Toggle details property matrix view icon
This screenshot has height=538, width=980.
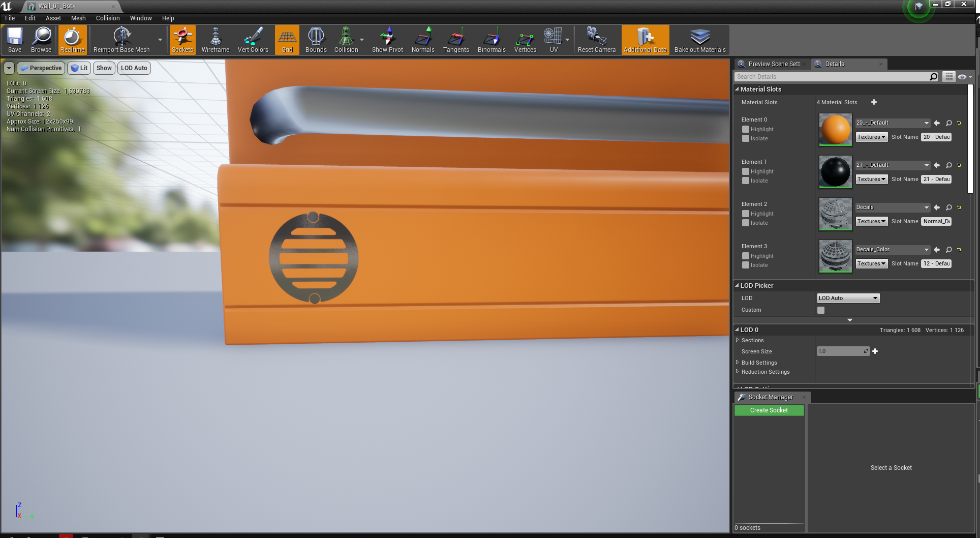click(948, 77)
